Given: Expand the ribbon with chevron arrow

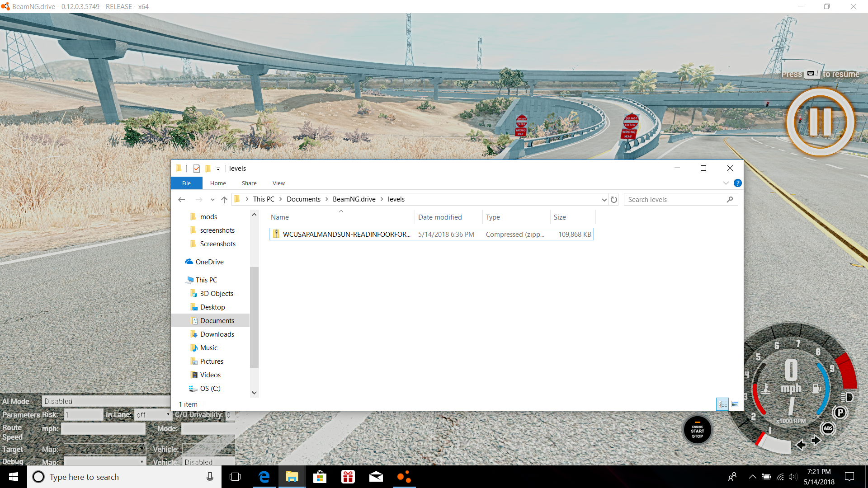Looking at the screenshot, I should pyautogui.click(x=726, y=183).
